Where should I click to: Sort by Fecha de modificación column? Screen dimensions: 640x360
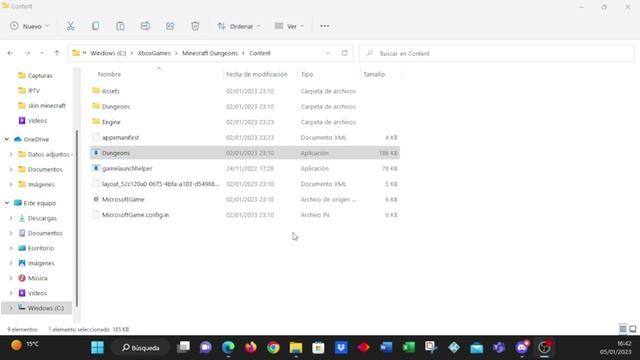click(257, 74)
